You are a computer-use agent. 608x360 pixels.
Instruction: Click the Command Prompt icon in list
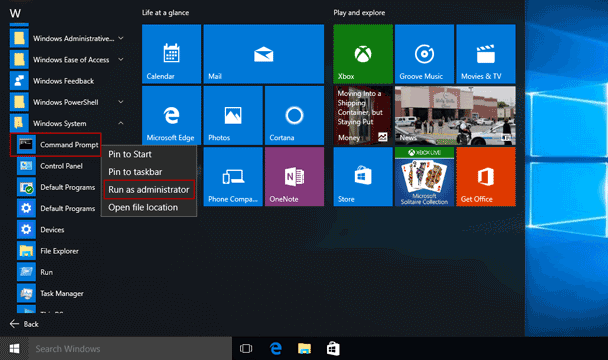[x=26, y=145]
